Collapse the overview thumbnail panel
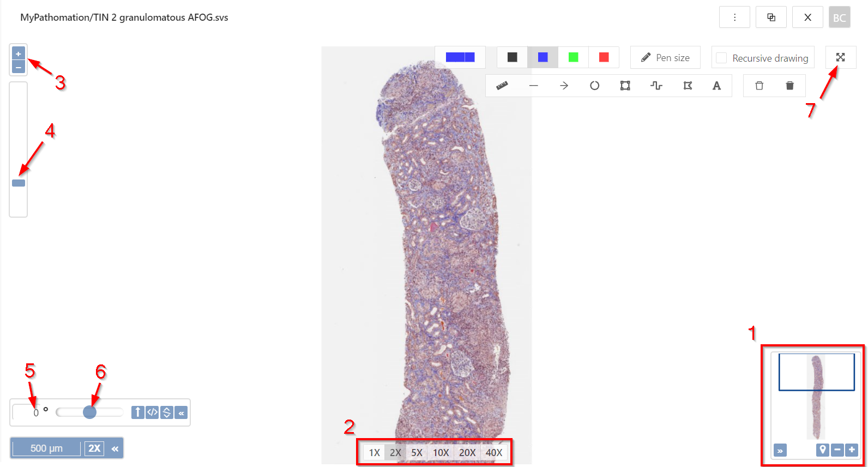 pos(780,451)
